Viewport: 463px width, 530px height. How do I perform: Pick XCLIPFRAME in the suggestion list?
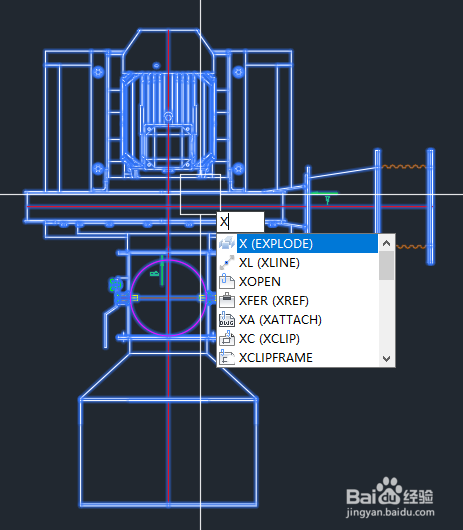coord(298,357)
